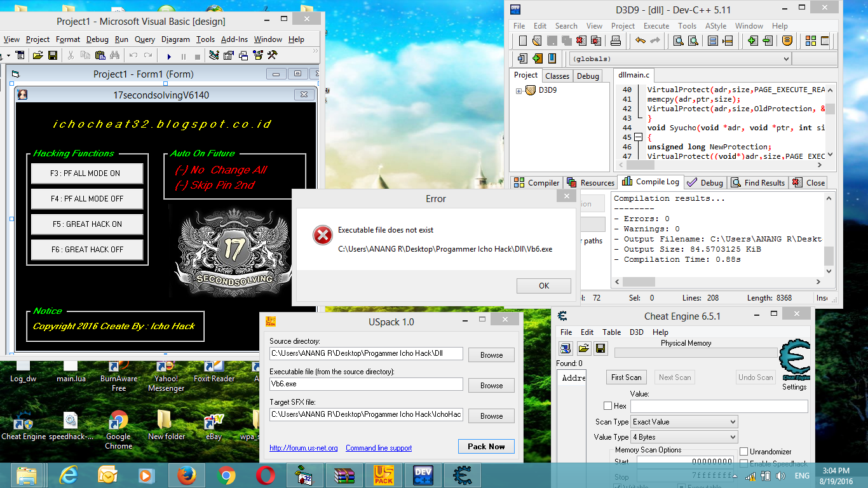Enable the Unrandomizer checkbox in Cheat Engine
This screenshot has height=488, width=868.
pyautogui.click(x=744, y=452)
